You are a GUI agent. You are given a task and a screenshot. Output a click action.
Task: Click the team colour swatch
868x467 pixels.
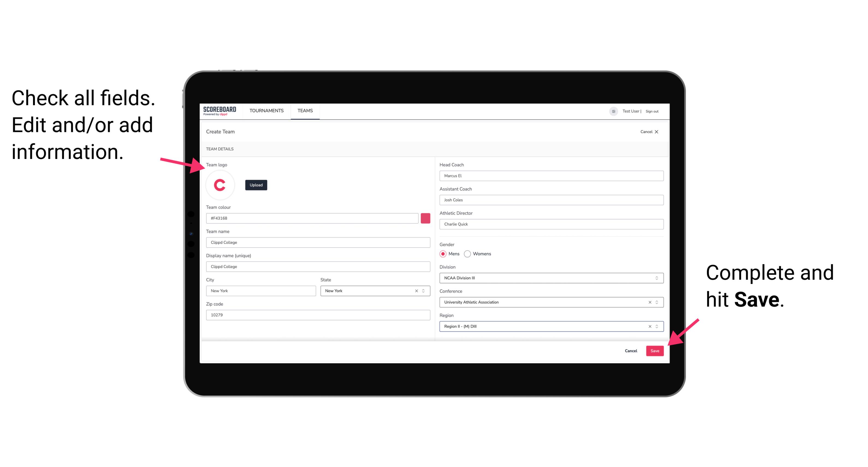click(425, 218)
